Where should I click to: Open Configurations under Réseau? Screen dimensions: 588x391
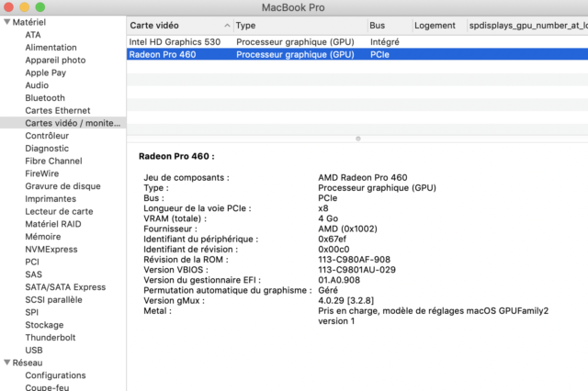pyautogui.click(x=55, y=375)
